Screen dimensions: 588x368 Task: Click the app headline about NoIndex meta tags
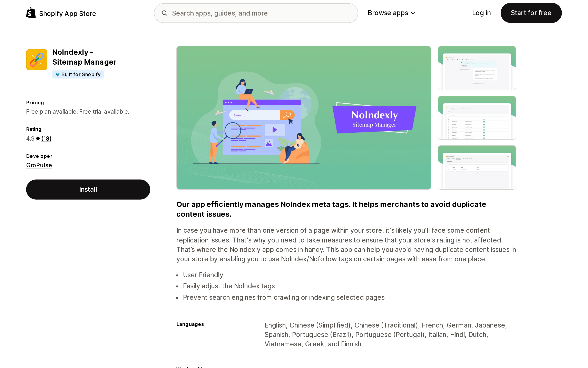331,209
